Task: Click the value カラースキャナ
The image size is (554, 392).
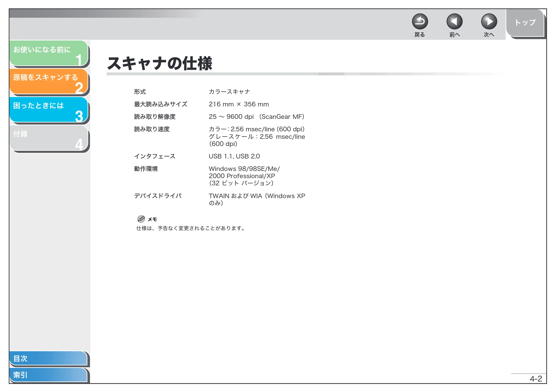Action: click(229, 92)
